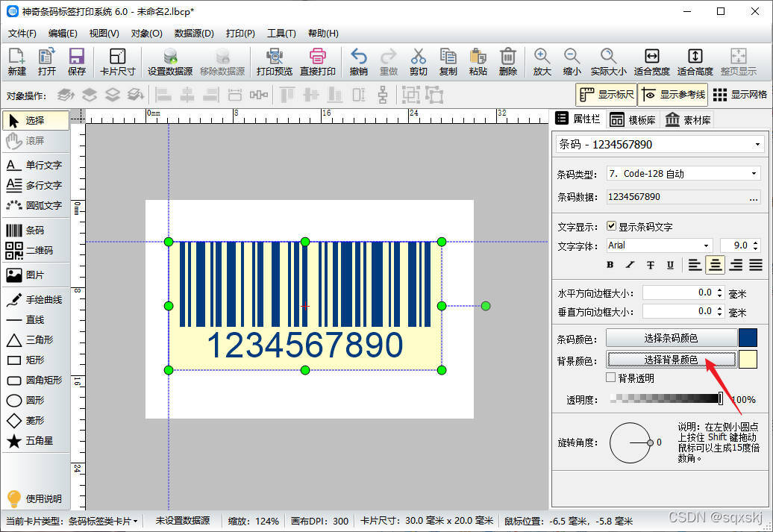Enable the 背景透明 checkbox
The width and height of the screenshot is (773, 532).
coord(611,378)
